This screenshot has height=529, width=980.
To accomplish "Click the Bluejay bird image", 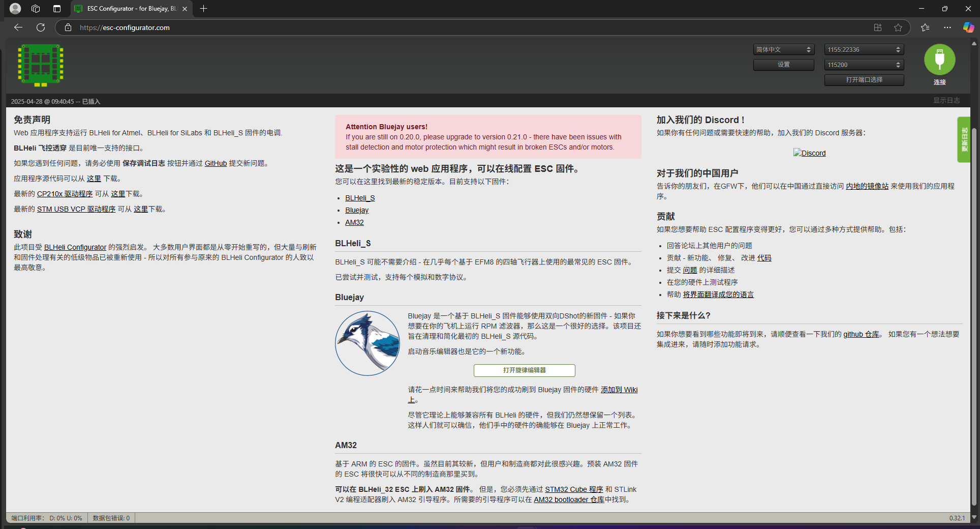I will point(367,343).
